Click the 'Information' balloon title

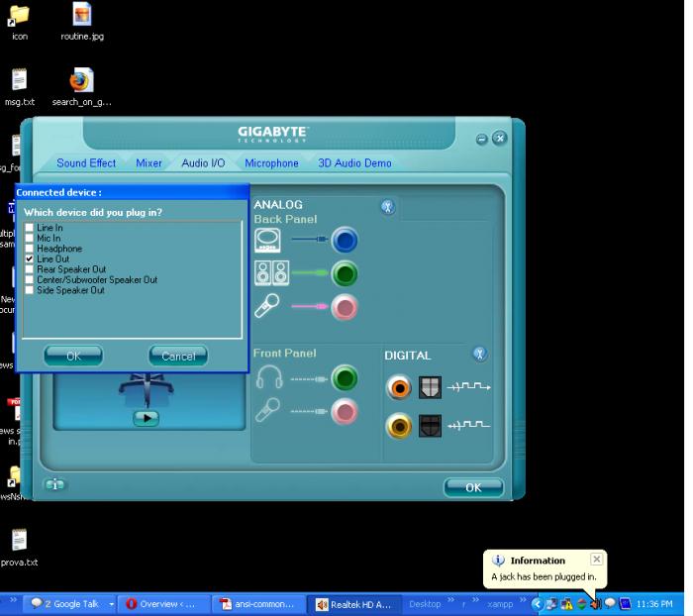pos(538,561)
